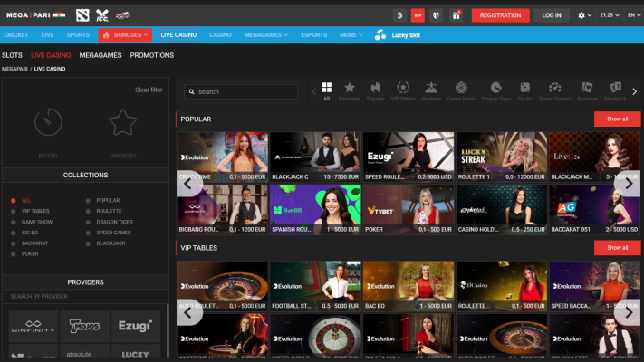This screenshot has width=644, height=362.
Task: Show next Popular games with right arrow
Action: coord(628,184)
